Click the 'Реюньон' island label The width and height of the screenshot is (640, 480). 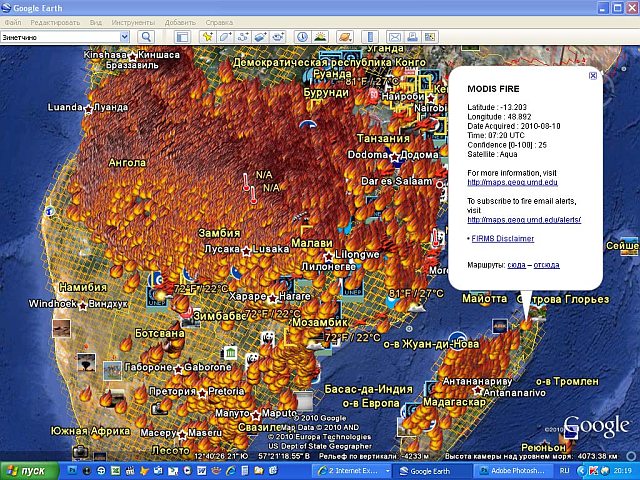click(544, 447)
